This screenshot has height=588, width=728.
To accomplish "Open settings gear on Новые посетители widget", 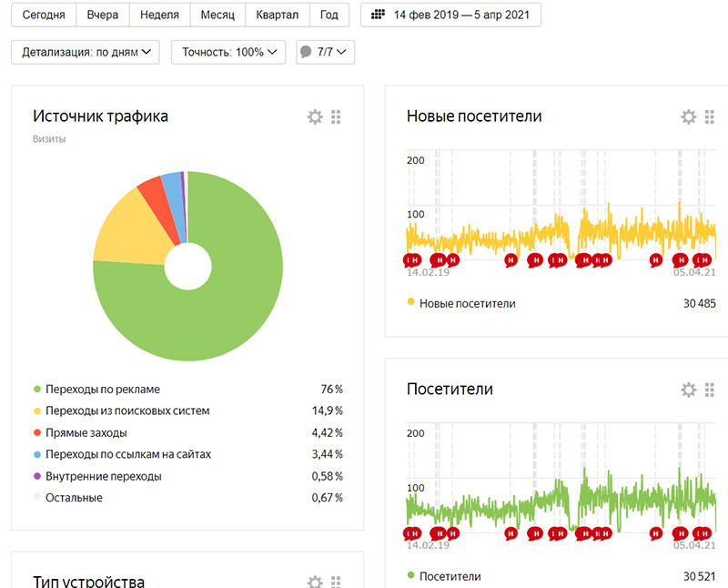I will 689,117.
